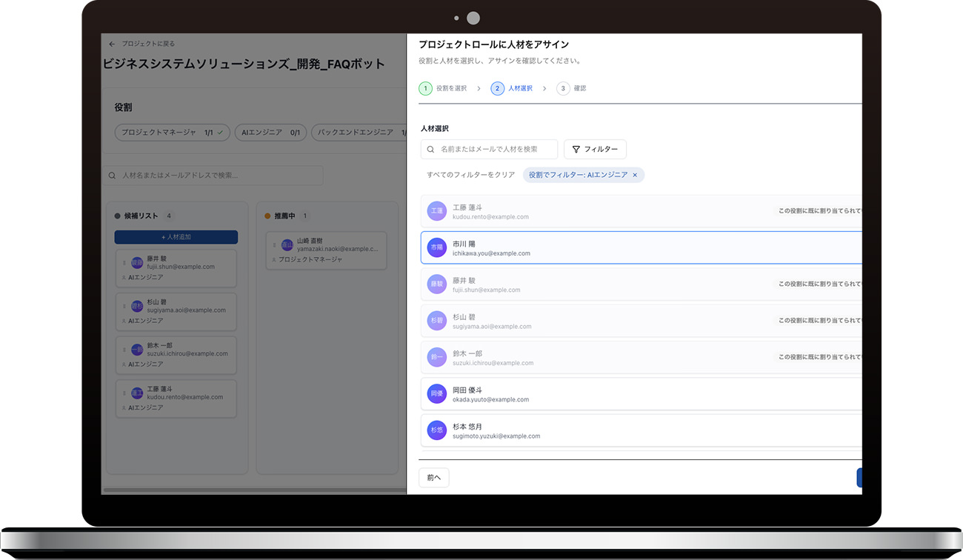
Task: Click the 前へ button
Action: [x=433, y=478]
